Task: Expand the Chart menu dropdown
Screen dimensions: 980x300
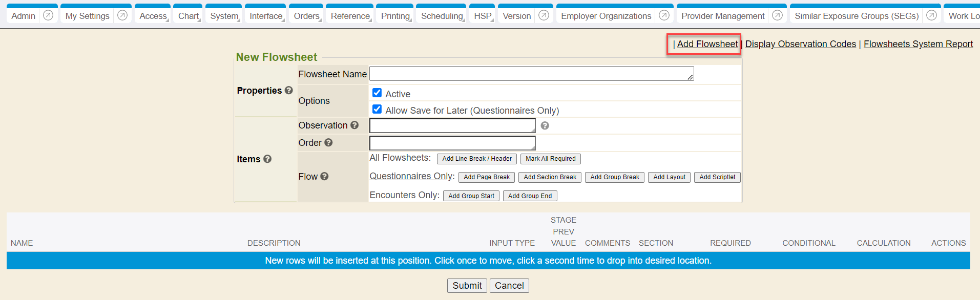Action: (189, 16)
